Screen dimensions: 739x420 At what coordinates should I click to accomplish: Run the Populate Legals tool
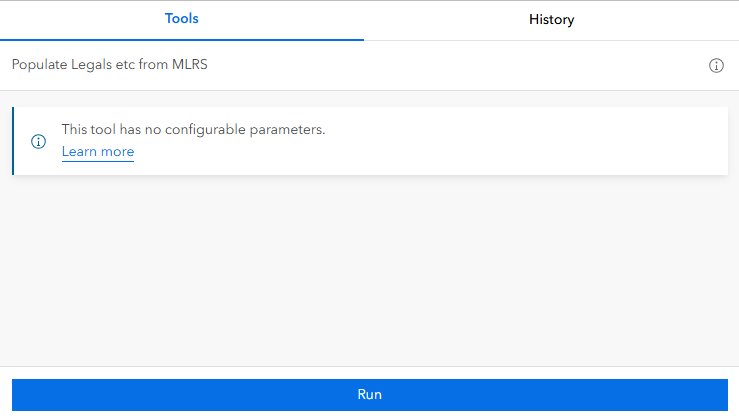(x=370, y=395)
